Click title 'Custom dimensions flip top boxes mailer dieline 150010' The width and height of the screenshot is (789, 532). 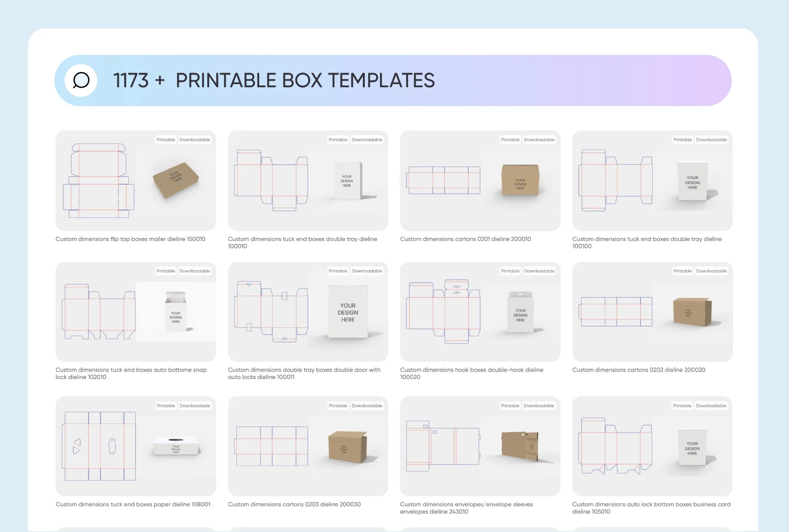tap(131, 239)
